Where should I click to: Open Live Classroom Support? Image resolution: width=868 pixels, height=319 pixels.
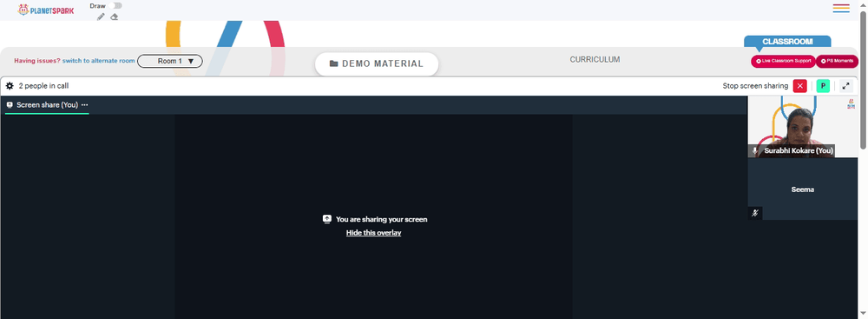click(x=783, y=61)
